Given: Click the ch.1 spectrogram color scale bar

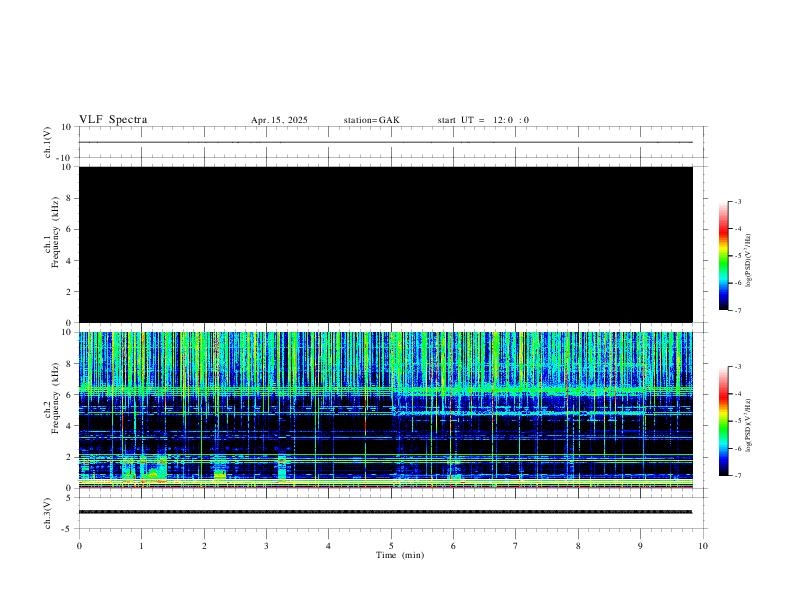Looking at the screenshot, I should click(723, 256).
